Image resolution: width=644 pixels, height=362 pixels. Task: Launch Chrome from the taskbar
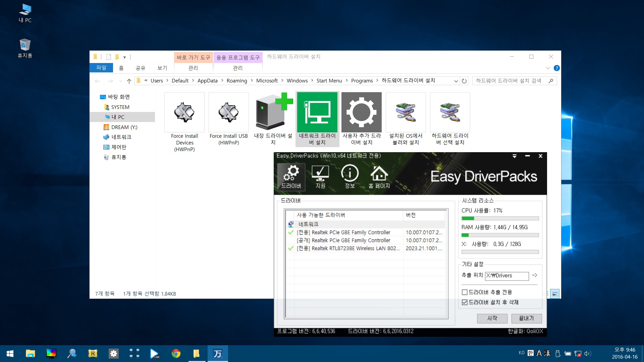tap(176, 354)
